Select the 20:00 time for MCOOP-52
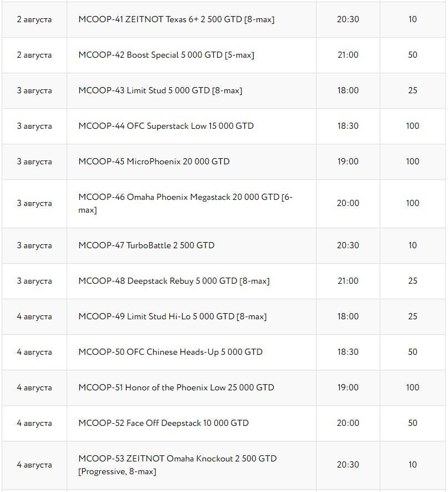 tap(348, 423)
